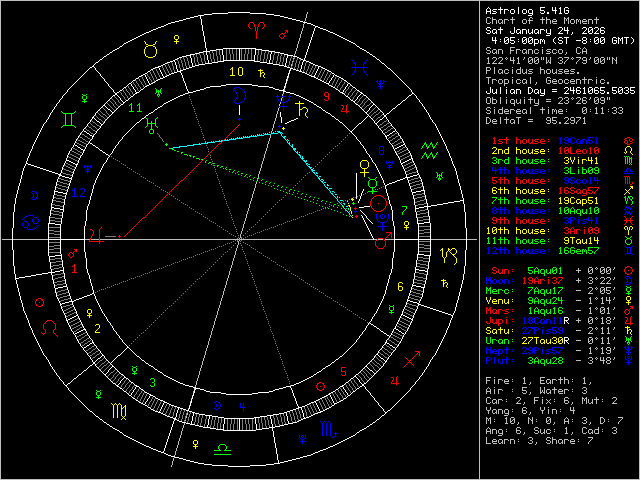The image size is (640, 480).
Task: Click the red Sagittarius arrow glyph on the ring
Action: (x=411, y=359)
